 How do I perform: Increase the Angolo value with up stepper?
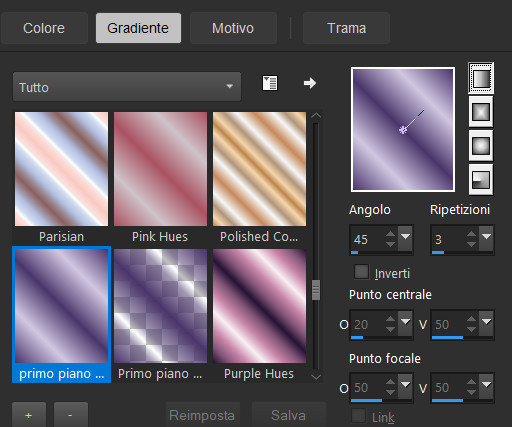pos(390,233)
